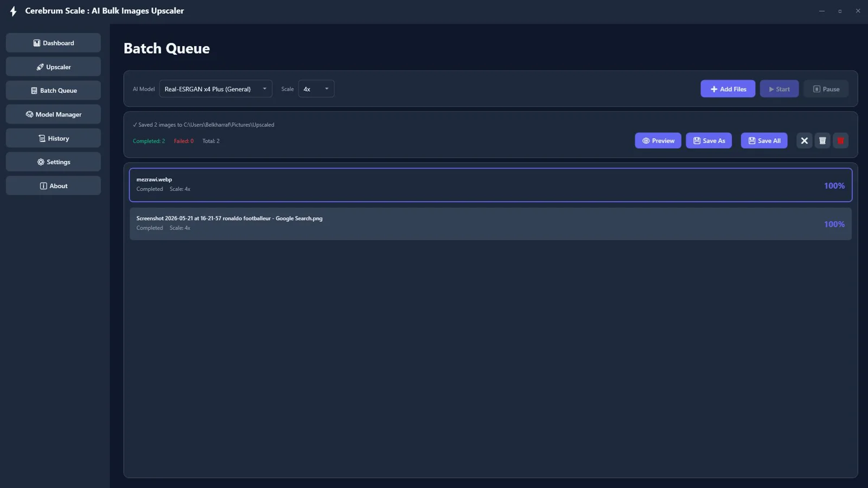Viewport: 868px width, 488px height.
Task: Show the About page
Action: click(x=53, y=186)
